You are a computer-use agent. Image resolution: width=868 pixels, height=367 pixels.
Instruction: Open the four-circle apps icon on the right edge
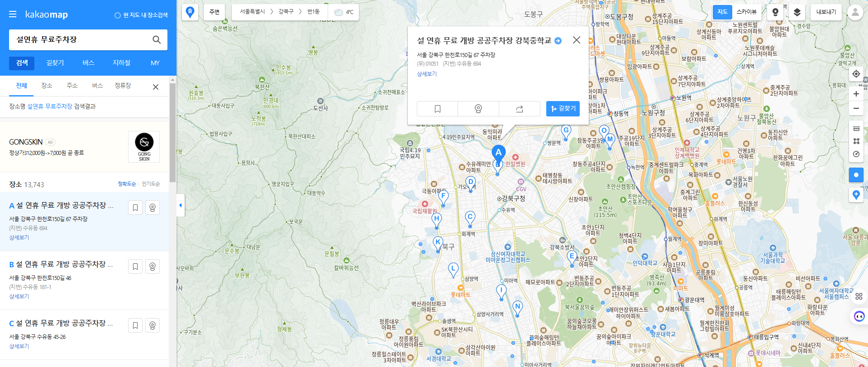point(859,296)
